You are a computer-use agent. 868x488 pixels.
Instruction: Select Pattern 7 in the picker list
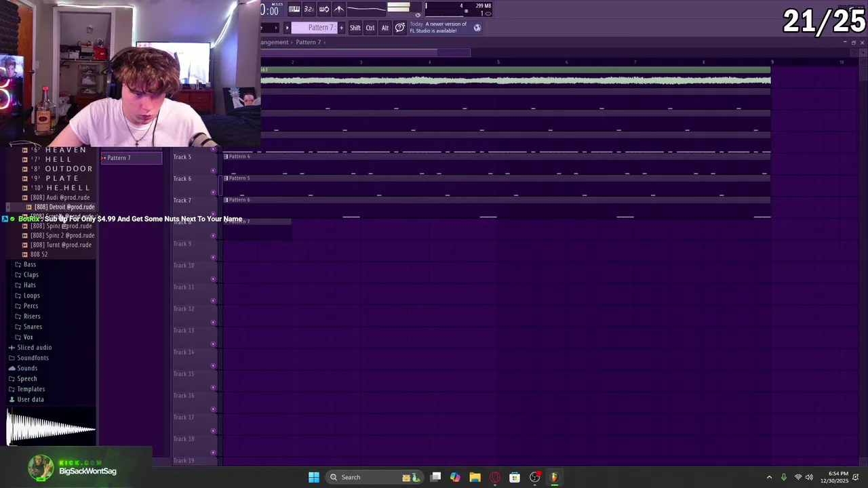click(x=132, y=158)
